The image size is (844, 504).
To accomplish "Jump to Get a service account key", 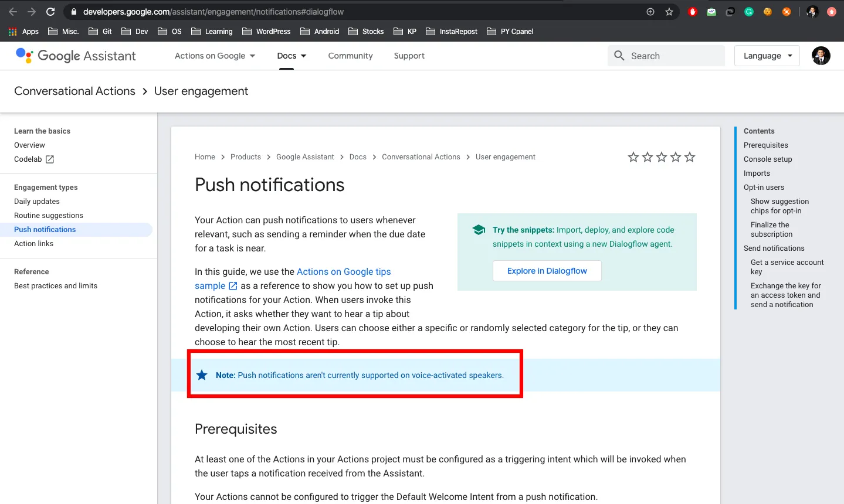I will click(787, 267).
